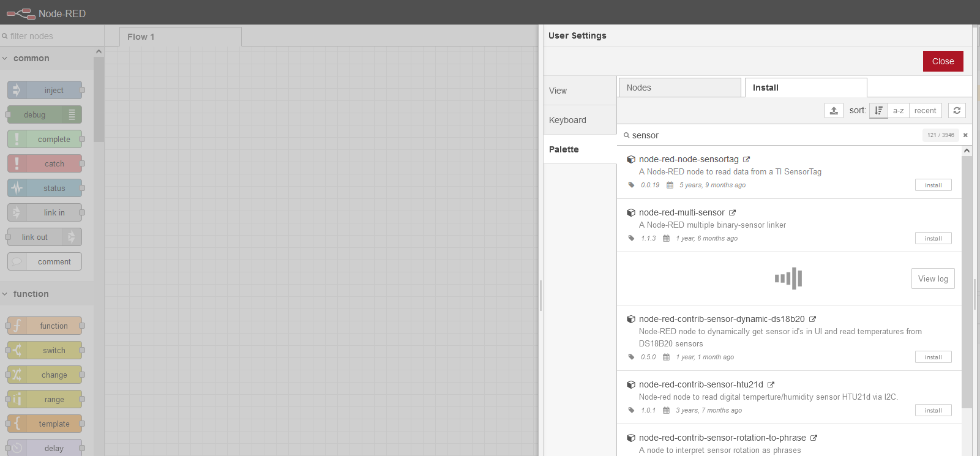Viewport: 980px width, 456px height.
Task: Open node-red-node-sensortag external link icon
Action: pyautogui.click(x=747, y=159)
